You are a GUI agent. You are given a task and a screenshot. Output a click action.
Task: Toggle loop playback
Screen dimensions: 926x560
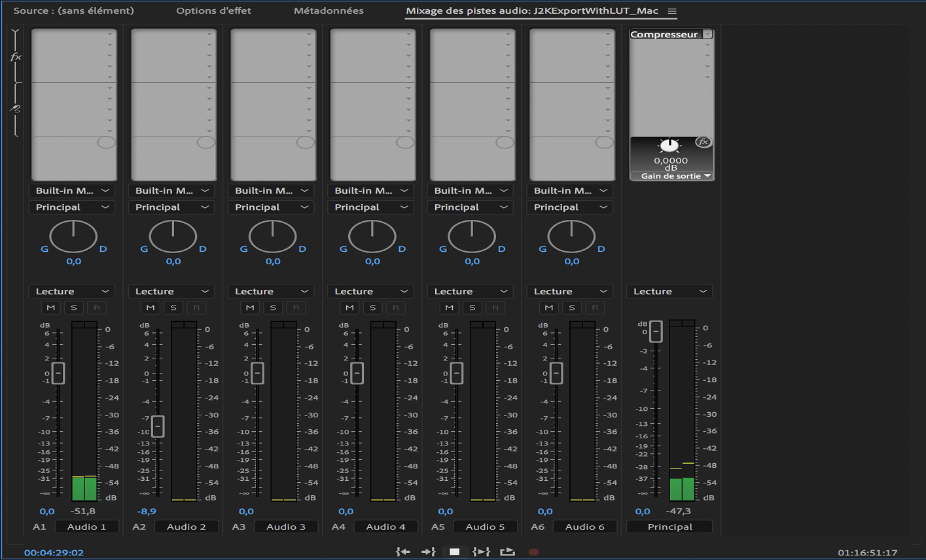point(507,552)
